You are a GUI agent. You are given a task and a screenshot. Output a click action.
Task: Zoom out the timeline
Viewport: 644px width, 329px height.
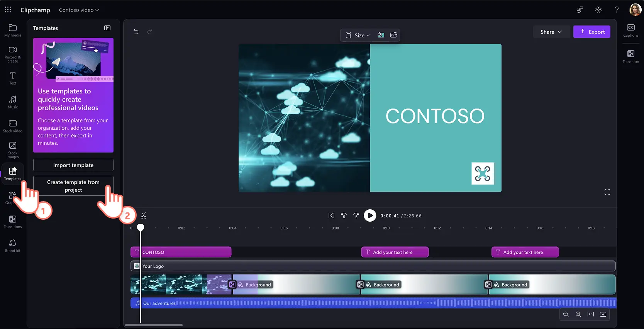coord(566,314)
